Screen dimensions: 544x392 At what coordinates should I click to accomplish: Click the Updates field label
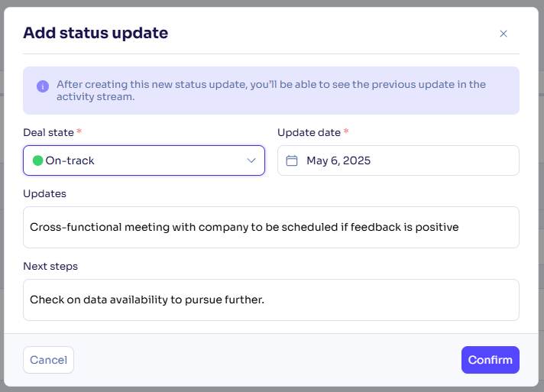tap(44, 193)
